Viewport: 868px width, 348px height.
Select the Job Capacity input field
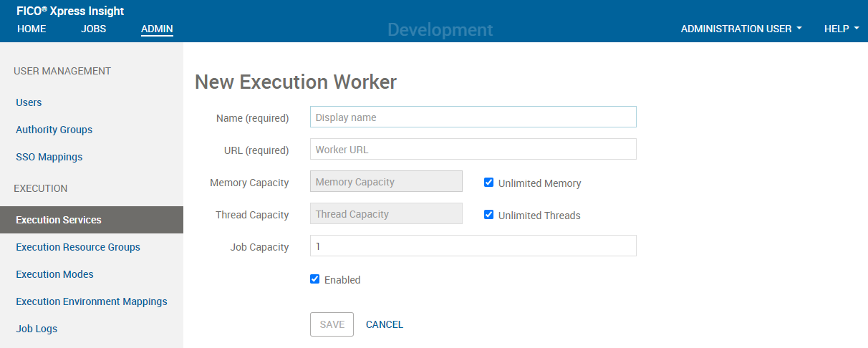473,246
